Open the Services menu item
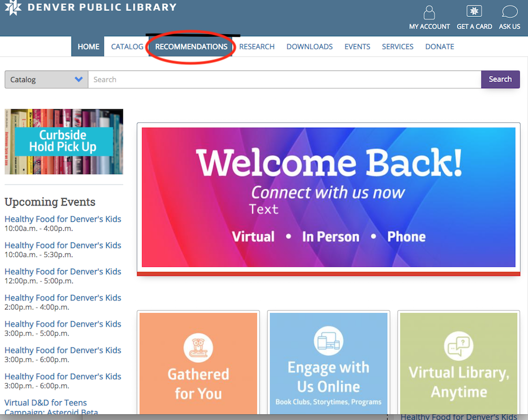The height and width of the screenshot is (420, 528). (x=398, y=46)
